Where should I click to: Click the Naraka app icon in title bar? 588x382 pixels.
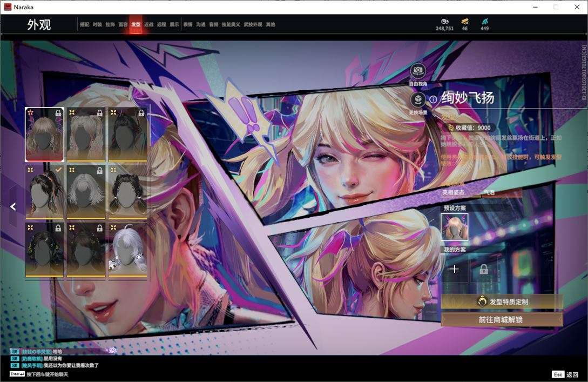(x=8, y=7)
